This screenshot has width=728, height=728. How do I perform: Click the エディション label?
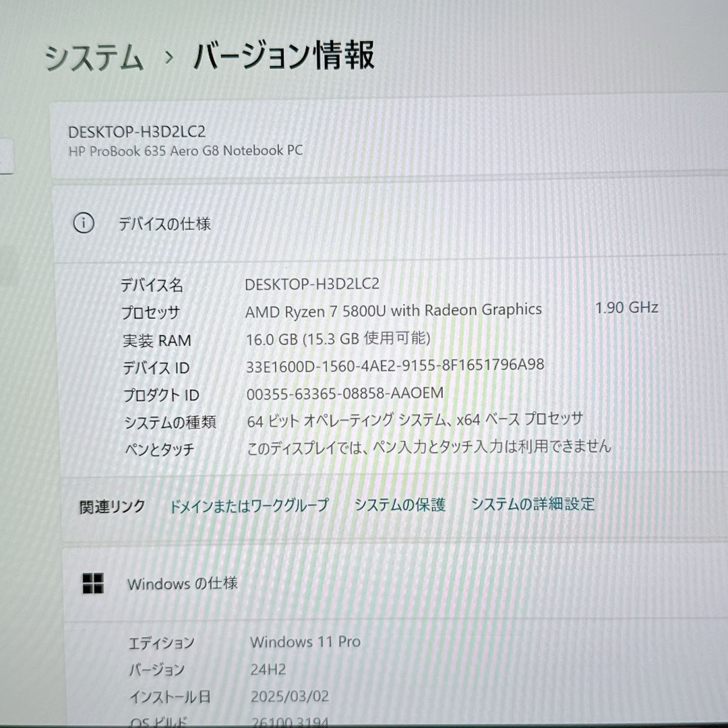pos(162,643)
